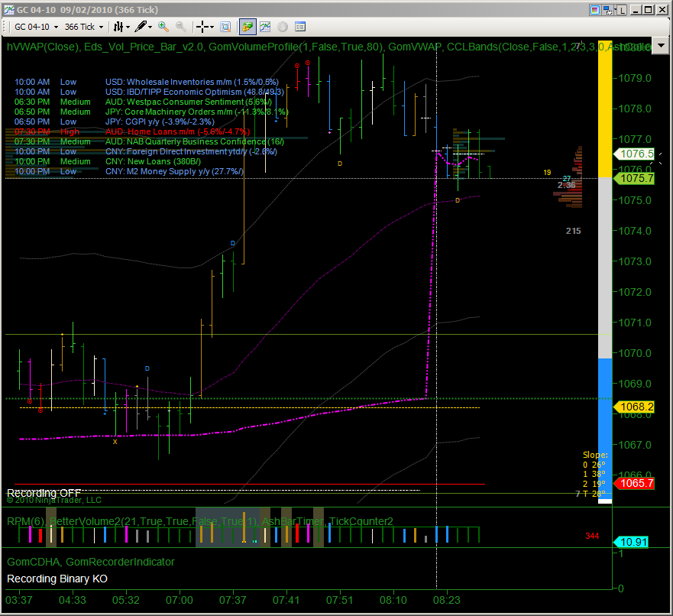Toggle the chart trader money icon
This screenshot has width=673, height=616.
248,27
